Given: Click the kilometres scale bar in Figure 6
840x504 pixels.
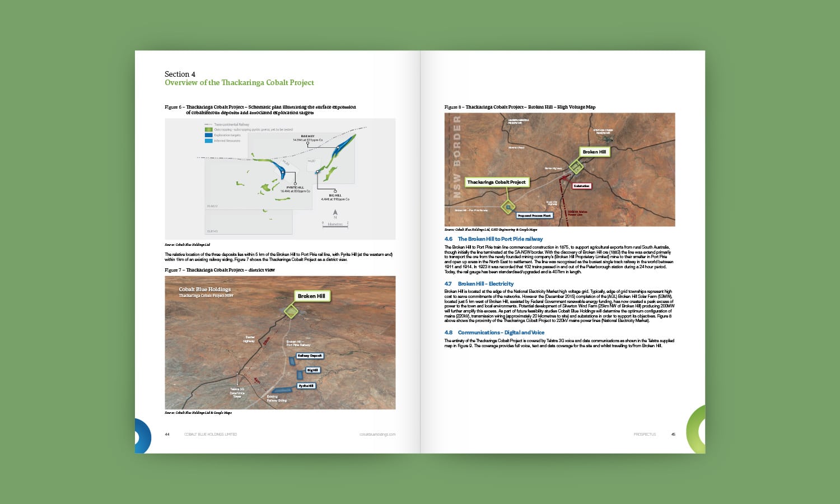Looking at the screenshot, I should [x=335, y=225].
